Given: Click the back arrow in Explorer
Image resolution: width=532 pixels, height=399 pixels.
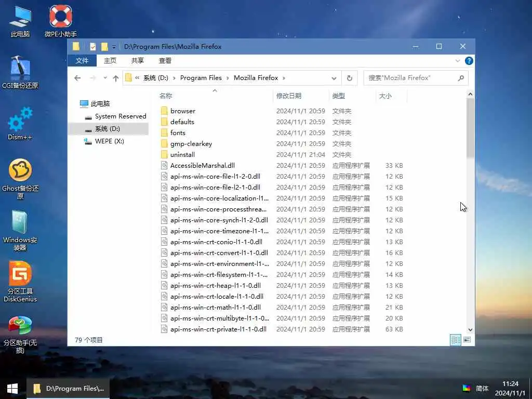Looking at the screenshot, I should pos(77,78).
